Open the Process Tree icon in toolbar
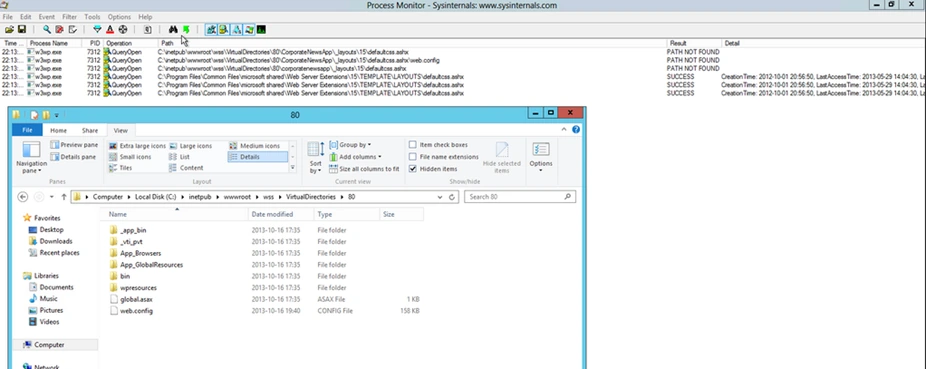Screen dimensions: 926x369 click(x=148, y=30)
